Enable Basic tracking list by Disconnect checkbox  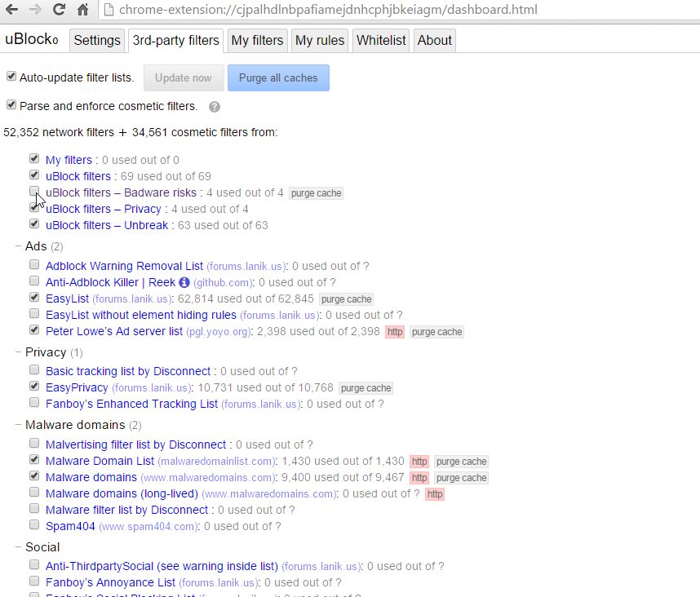tap(34, 370)
